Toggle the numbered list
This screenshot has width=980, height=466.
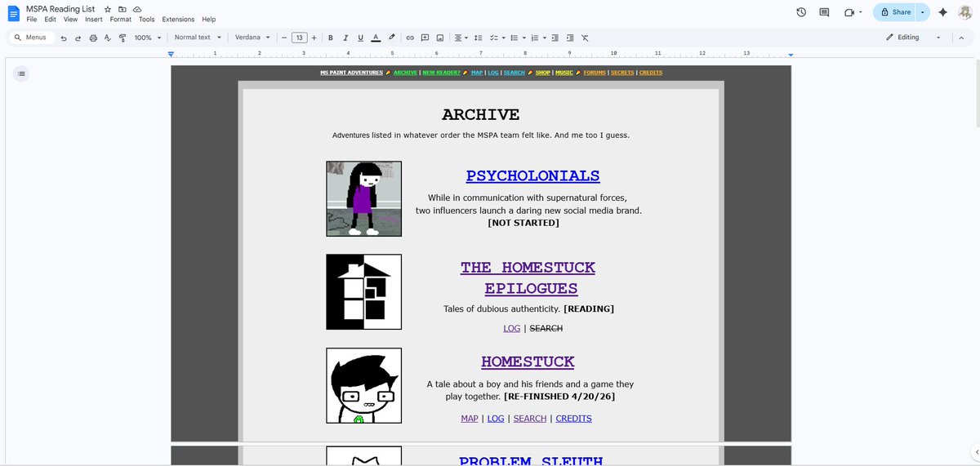[x=534, y=38]
